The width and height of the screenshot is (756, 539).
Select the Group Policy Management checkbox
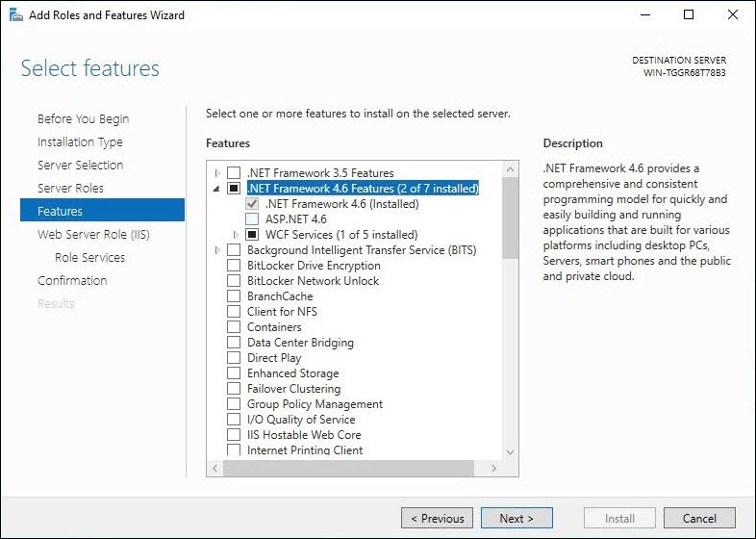click(x=234, y=404)
